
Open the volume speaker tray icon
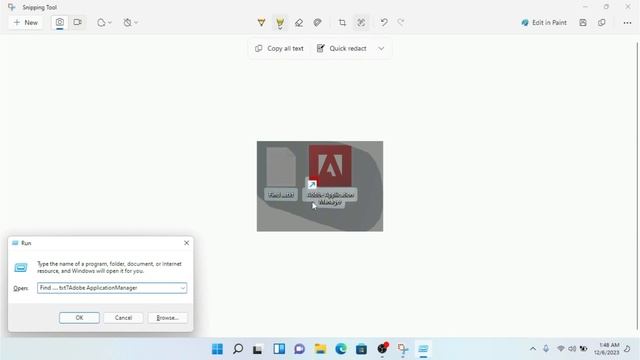pos(572,349)
